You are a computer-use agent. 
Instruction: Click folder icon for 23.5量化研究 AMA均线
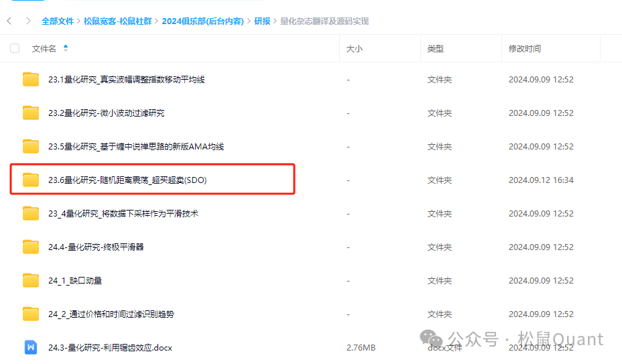tap(31, 147)
